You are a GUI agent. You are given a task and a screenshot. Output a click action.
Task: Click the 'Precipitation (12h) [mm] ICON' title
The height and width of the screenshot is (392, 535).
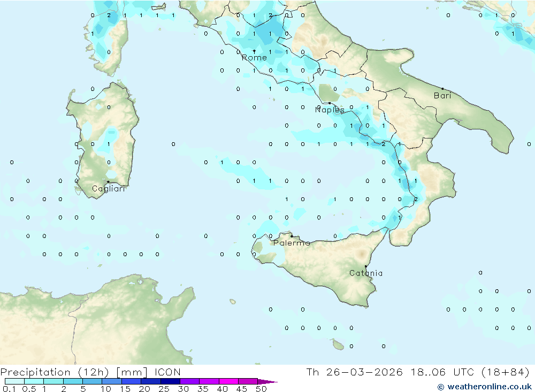[x=90, y=372]
